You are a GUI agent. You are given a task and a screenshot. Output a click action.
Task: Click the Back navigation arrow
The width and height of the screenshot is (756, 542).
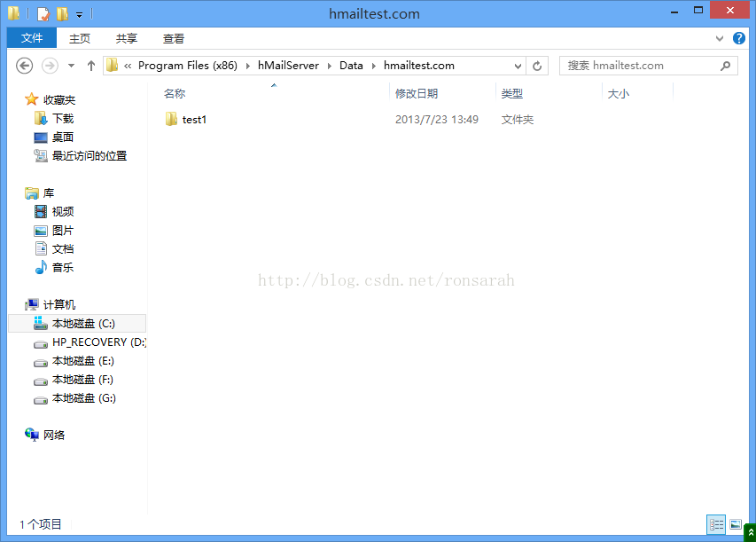(25, 66)
